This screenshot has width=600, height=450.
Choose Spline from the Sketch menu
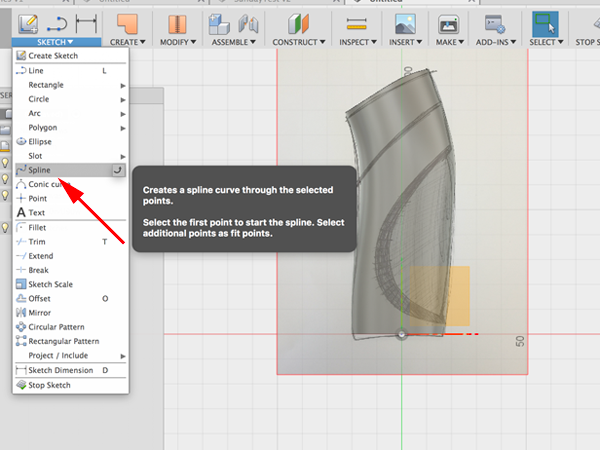tap(70, 170)
